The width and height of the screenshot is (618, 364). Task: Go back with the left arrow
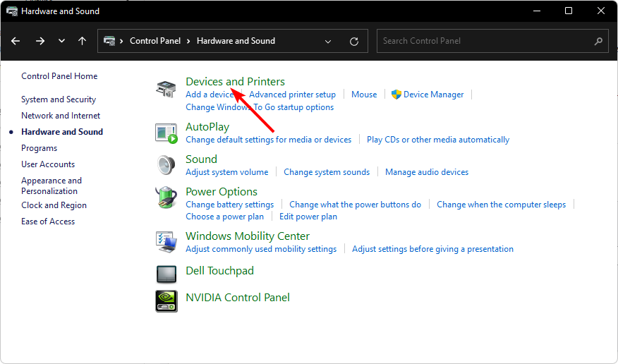tap(16, 41)
